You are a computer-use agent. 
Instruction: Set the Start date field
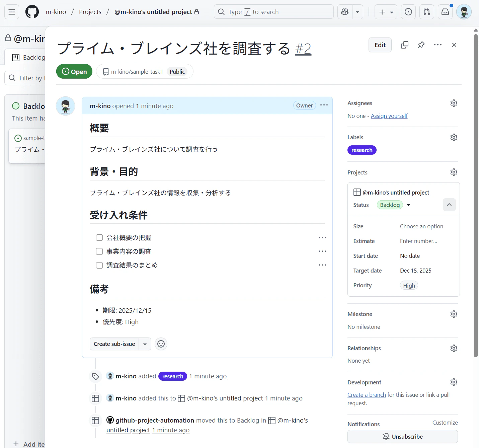pyautogui.click(x=410, y=256)
